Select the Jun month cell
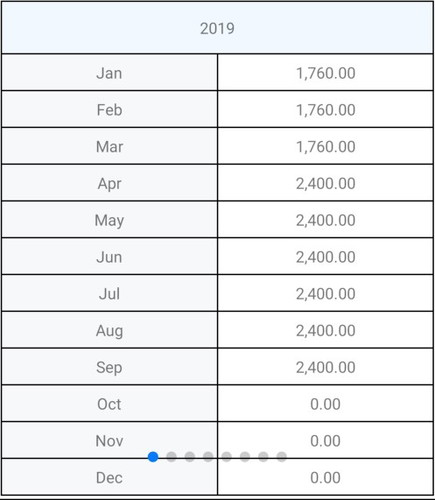The width and height of the screenshot is (435, 500). pyautogui.click(x=109, y=257)
